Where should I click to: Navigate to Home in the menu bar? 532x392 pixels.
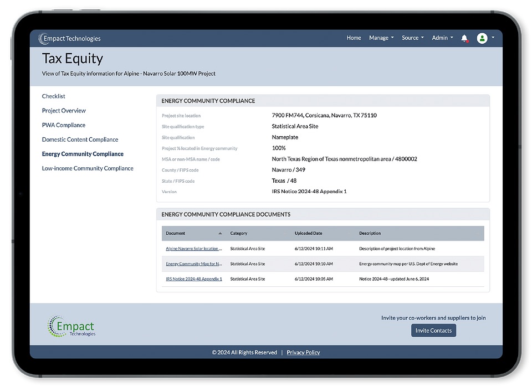pyautogui.click(x=354, y=38)
